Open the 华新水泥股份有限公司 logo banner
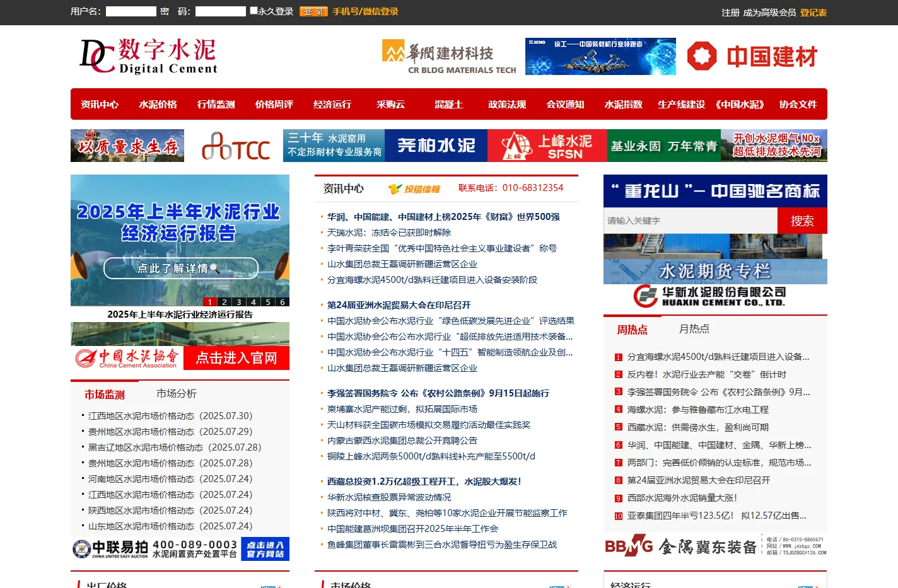The image size is (898, 588). click(715, 295)
